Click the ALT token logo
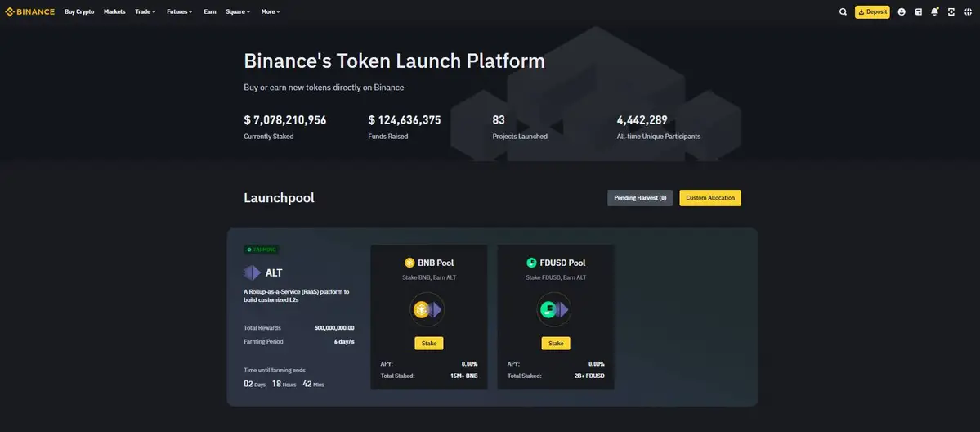This screenshot has height=432, width=980. pos(252,272)
